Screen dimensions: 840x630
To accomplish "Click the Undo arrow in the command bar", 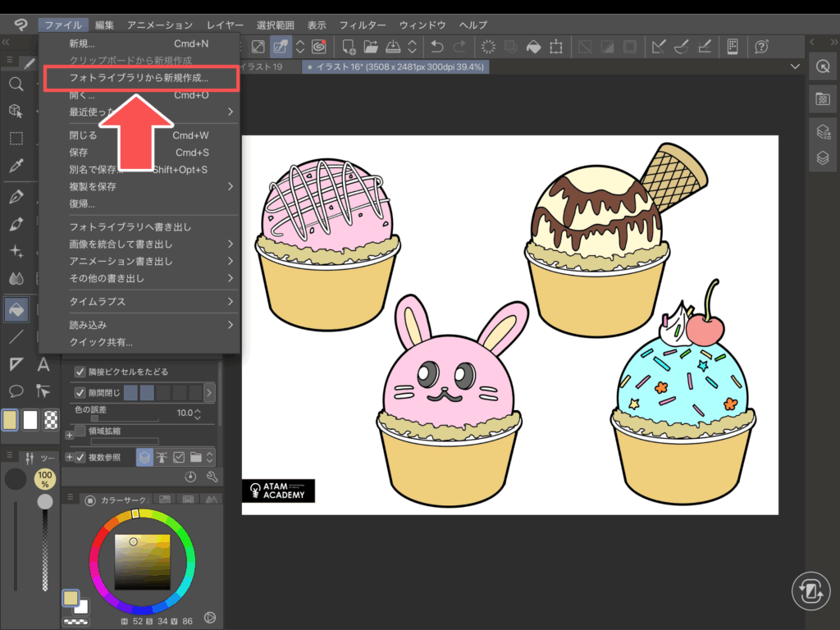I will [437, 48].
